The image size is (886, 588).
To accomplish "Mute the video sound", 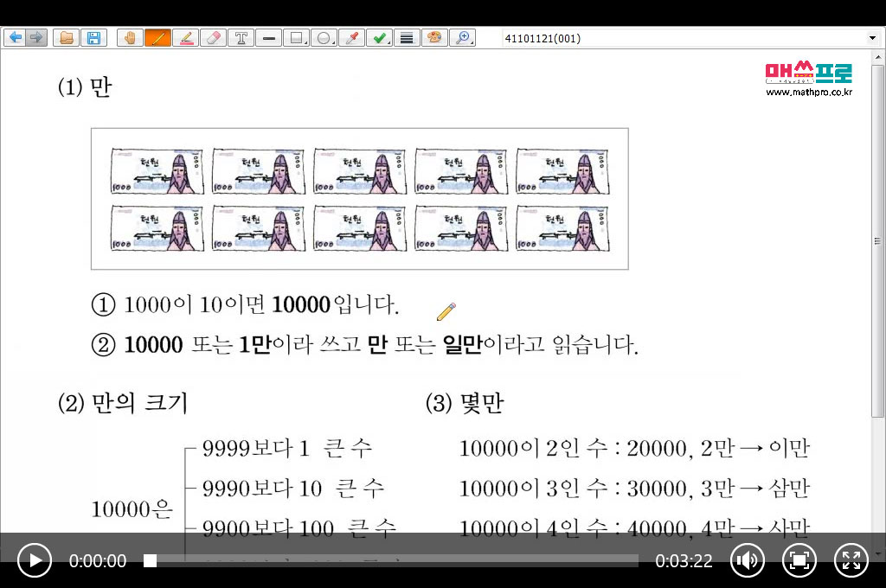I will pos(747,560).
